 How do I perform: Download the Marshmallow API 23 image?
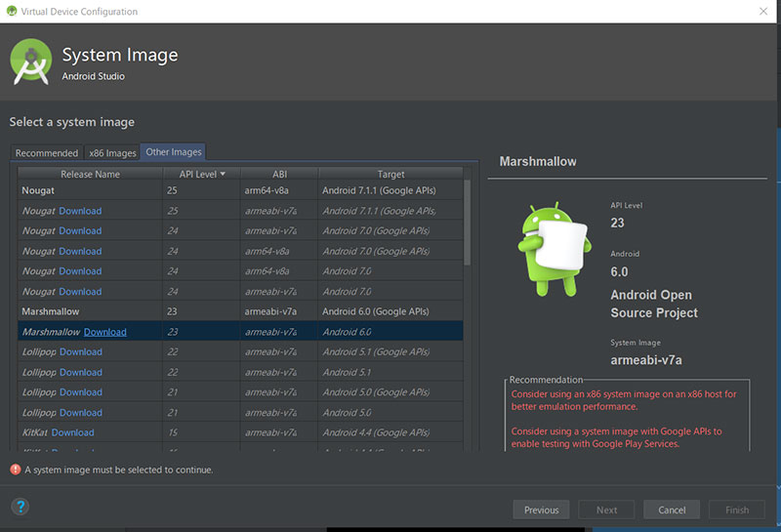105,332
